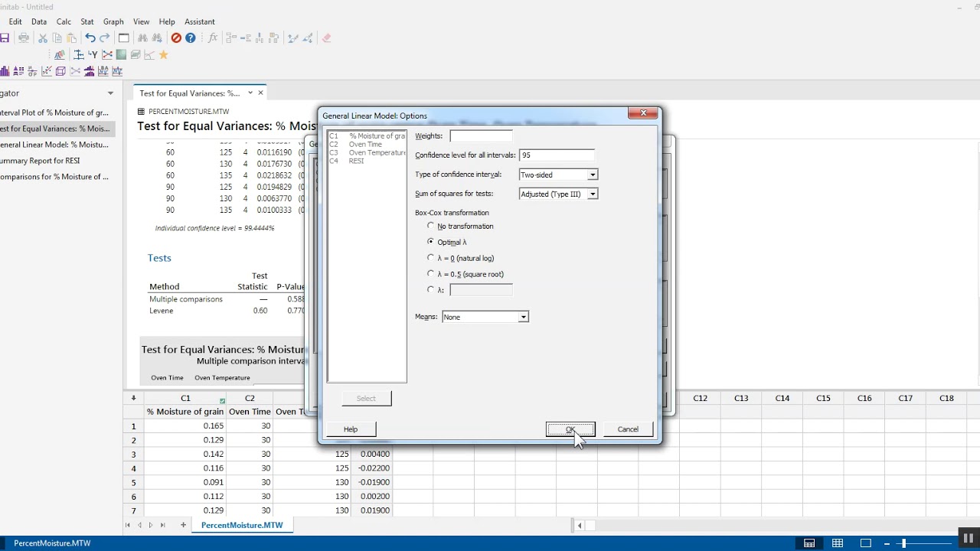
Task: Select λ = 0.5 square root option
Action: tap(430, 273)
